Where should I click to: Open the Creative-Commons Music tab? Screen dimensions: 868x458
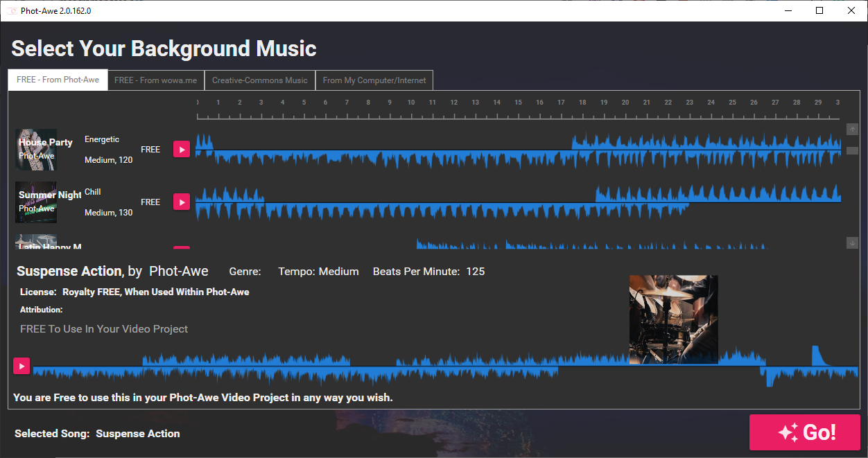point(260,80)
